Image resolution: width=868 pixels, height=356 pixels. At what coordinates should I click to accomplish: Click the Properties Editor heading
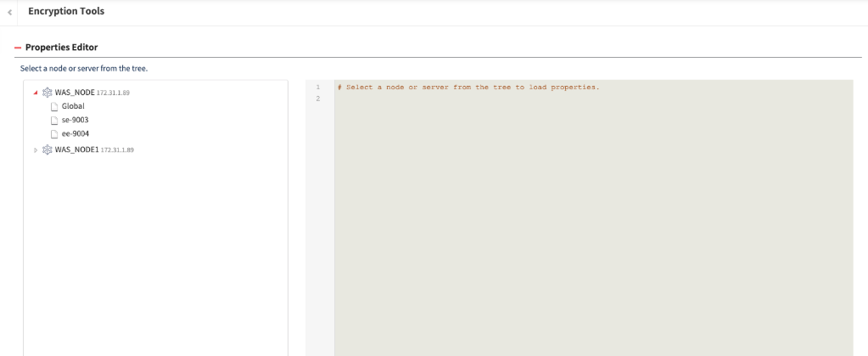click(x=61, y=47)
